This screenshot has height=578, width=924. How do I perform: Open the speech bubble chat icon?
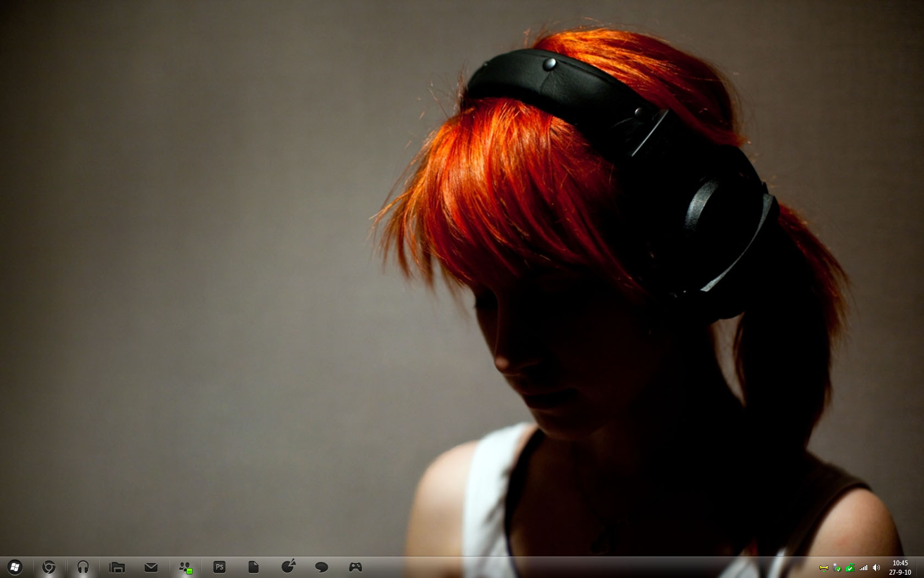(x=322, y=567)
